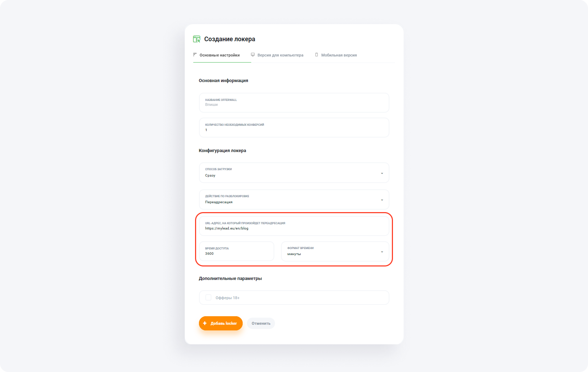
Task: Click the monitor icon near "Версия для компьютера"
Action: pos(253,55)
